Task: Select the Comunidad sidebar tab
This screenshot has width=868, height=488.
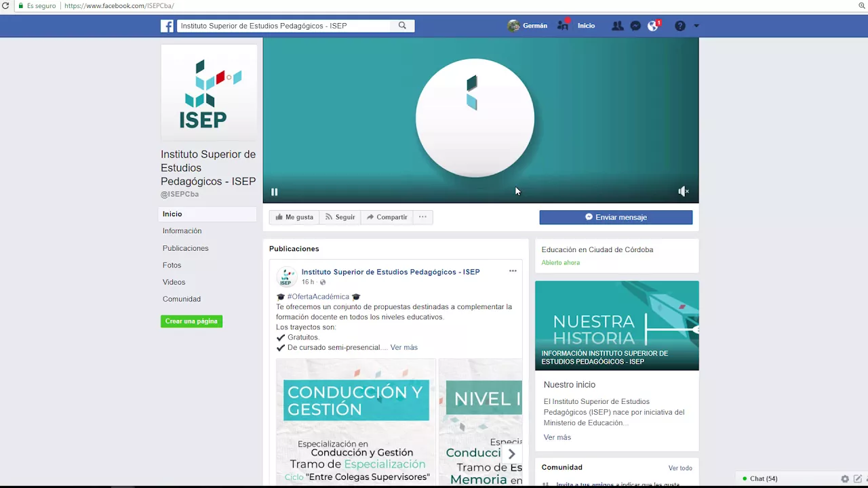Action: click(x=182, y=299)
